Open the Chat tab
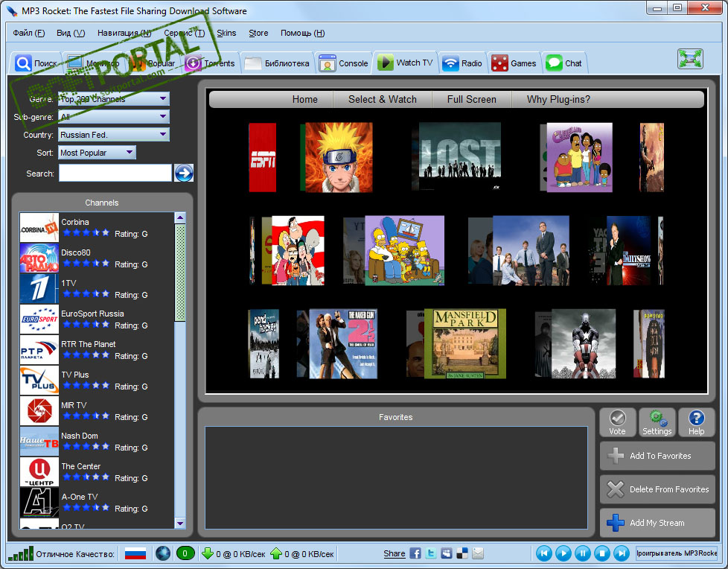The width and height of the screenshot is (728, 569). tap(564, 63)
